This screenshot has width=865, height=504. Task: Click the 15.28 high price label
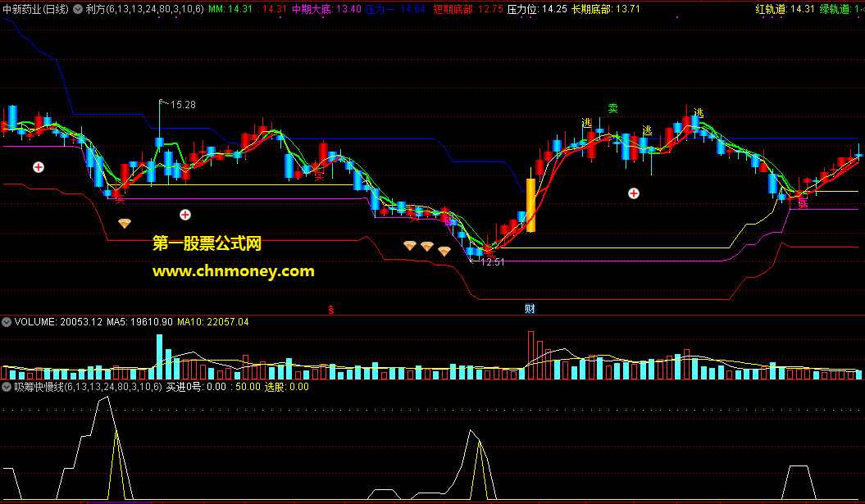183,105
